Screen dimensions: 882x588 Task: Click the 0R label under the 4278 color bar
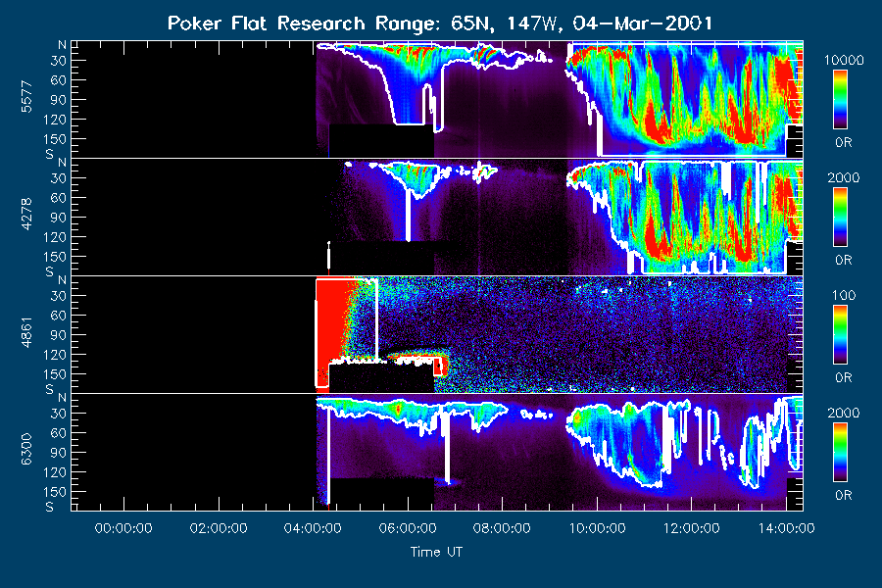(x=843, y=261)
